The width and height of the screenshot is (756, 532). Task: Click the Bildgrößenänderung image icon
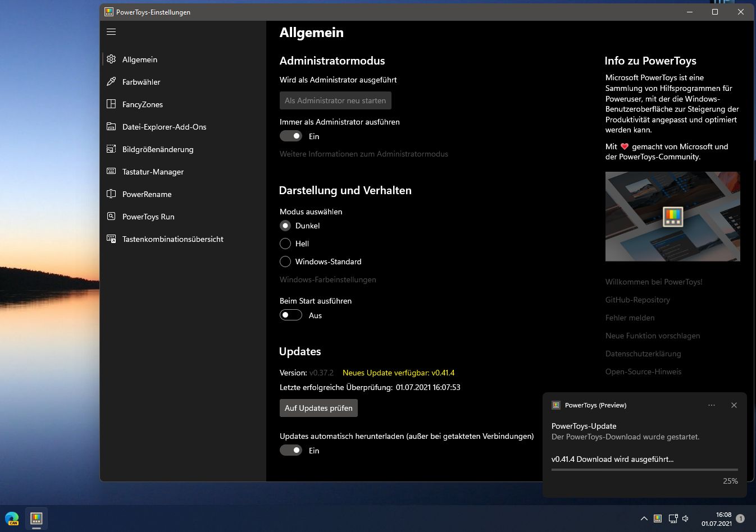point(111,149)
